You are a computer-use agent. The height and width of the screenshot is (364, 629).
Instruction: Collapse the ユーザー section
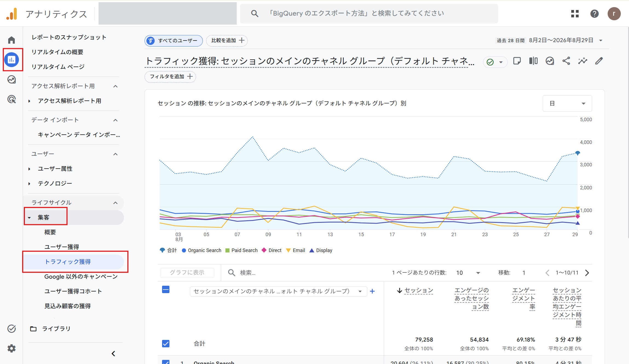[116, 154]
